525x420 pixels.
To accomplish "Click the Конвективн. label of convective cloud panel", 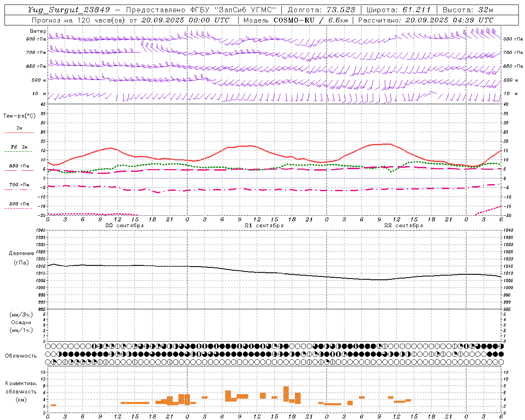I will (21, 383).
